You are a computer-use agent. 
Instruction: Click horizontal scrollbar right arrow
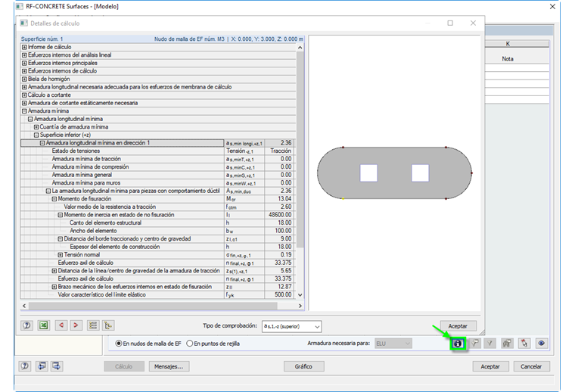coord(300,306)
